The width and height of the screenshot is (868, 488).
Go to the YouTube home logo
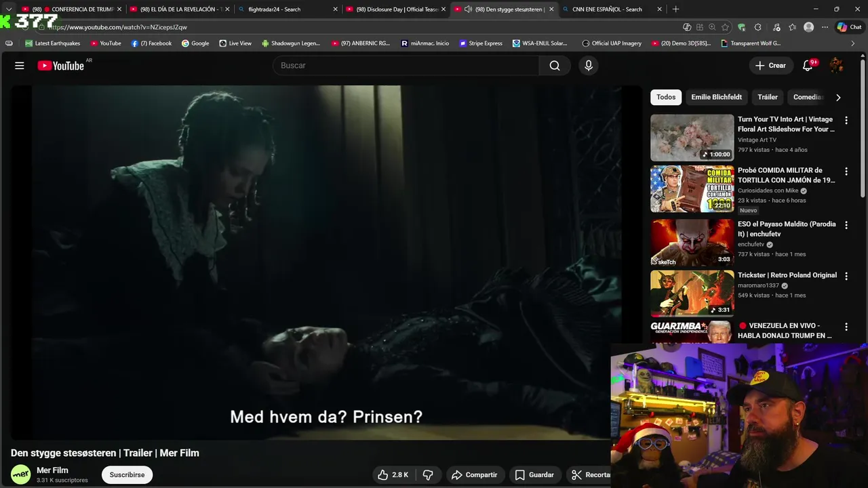tap(61, 66)
